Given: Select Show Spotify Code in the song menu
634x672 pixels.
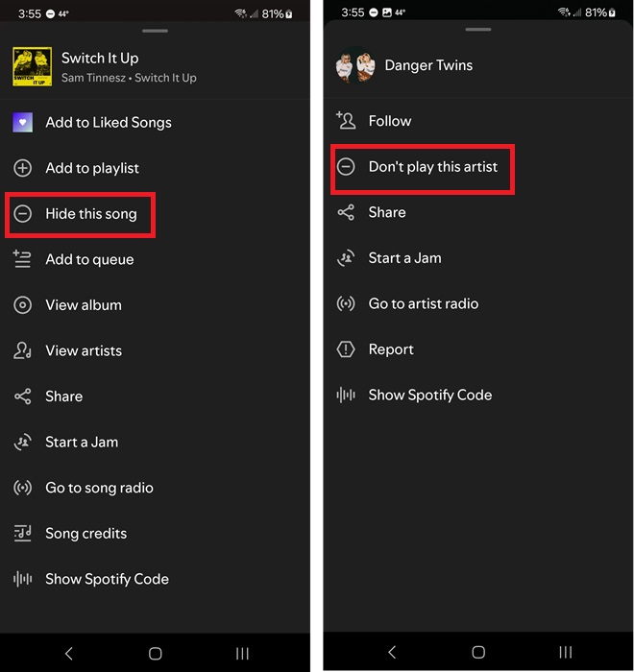Looking at the screenshot, I should pos(108,579).
